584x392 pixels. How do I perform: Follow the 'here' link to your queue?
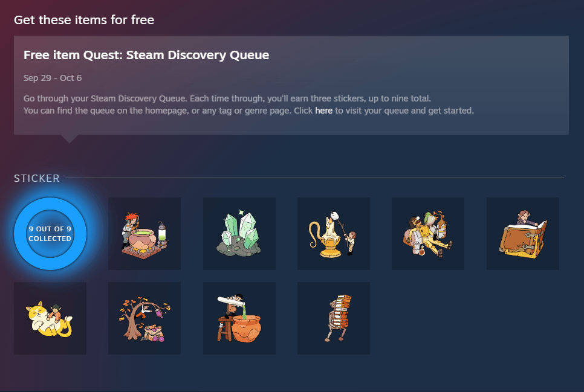point(323,111)
